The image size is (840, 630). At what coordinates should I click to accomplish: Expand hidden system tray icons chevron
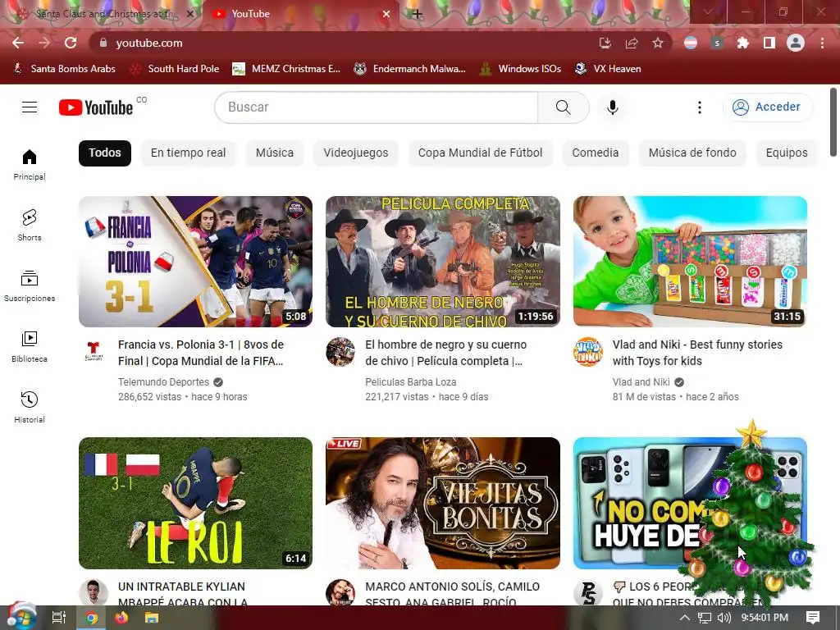(685, 618)
